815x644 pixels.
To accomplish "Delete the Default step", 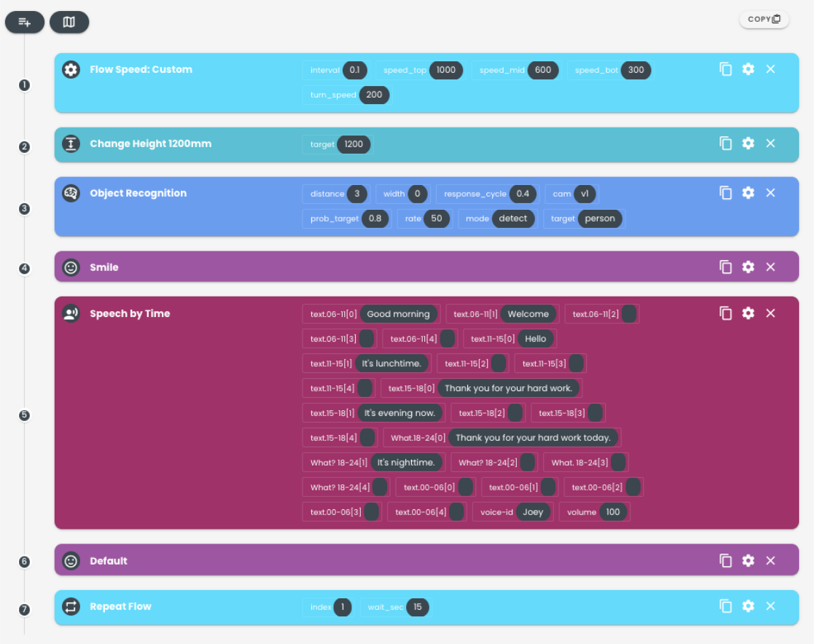I will pos(771,560).
